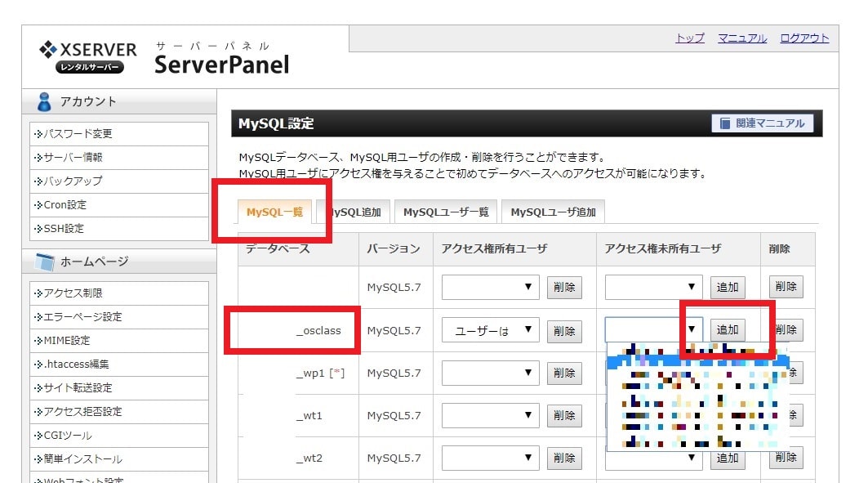Click 追加 button in the _osclass row
868x483 pixels.
727,330
